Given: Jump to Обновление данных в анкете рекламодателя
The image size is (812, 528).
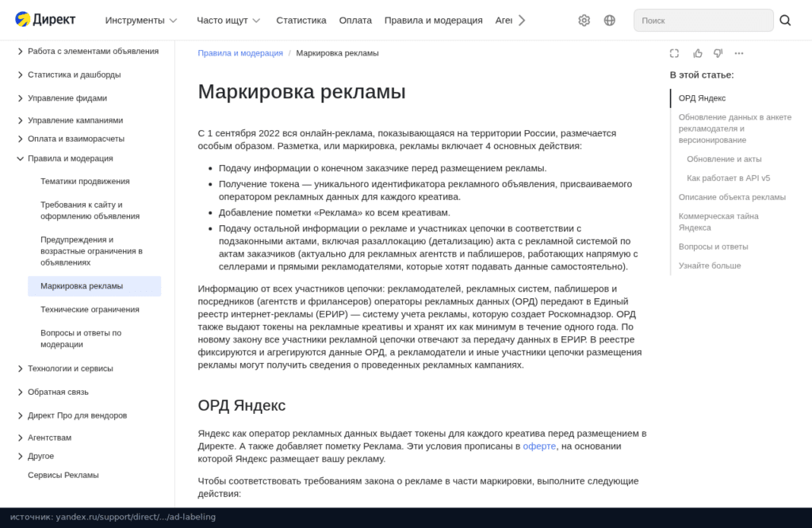Looking at the screenshot, I should [735, 128].
